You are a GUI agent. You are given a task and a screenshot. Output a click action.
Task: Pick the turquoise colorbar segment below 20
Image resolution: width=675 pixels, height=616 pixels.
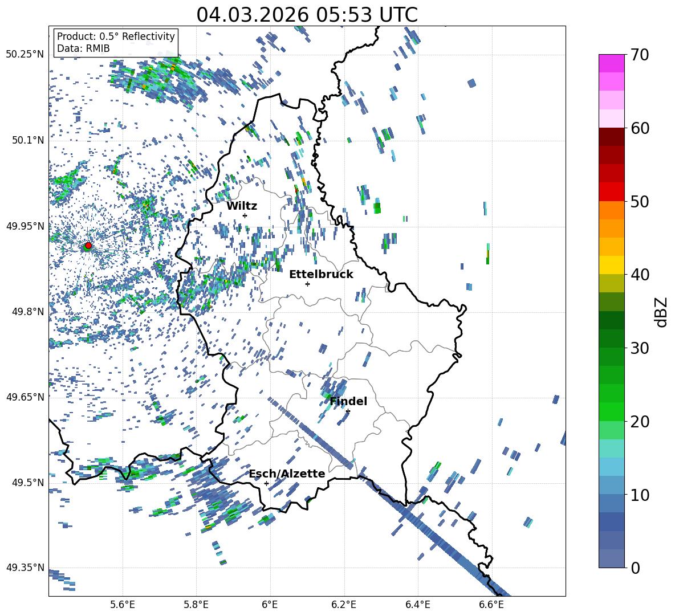pyautogui.click(x=611, y=448)
